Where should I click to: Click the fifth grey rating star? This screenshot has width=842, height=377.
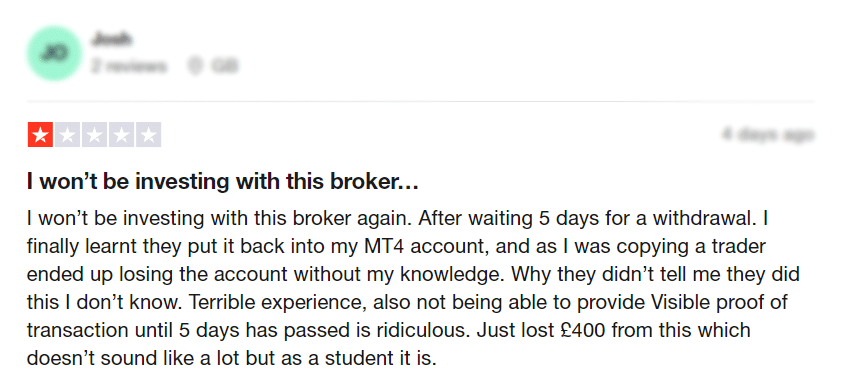point(148,135)
